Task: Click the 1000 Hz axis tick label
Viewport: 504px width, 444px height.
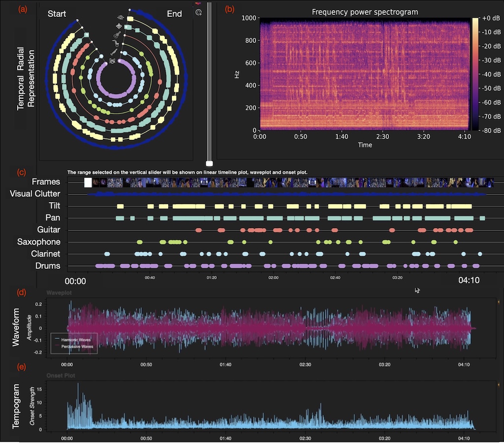Action: (x=249, y=18)
